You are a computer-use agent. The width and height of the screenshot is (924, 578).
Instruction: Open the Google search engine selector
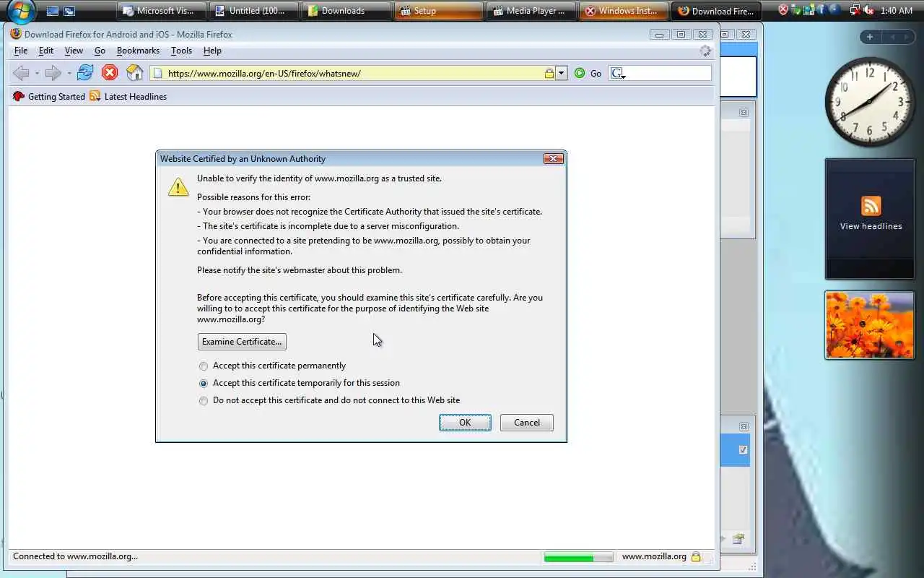[x=617, y=73]
